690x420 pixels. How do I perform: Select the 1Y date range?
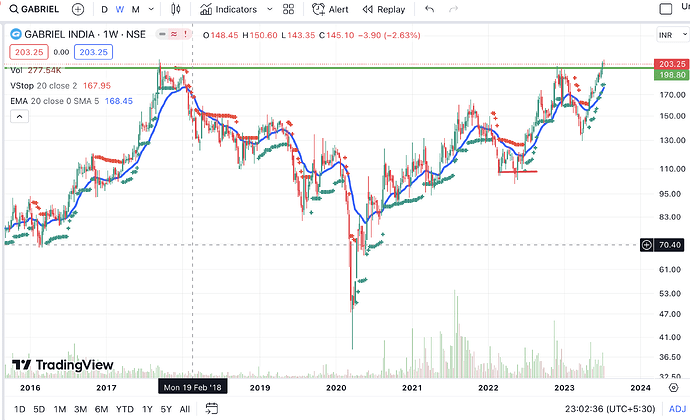147,409
